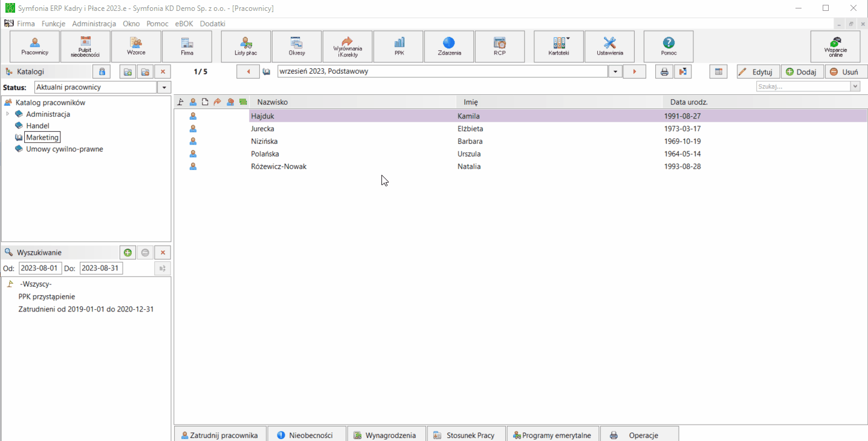Click the red X in Katalogi header
The image size is (868, 441).
163,71
